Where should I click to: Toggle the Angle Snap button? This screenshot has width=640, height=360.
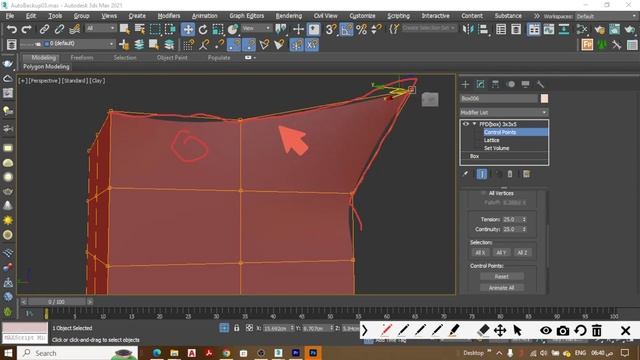point(346,29)
